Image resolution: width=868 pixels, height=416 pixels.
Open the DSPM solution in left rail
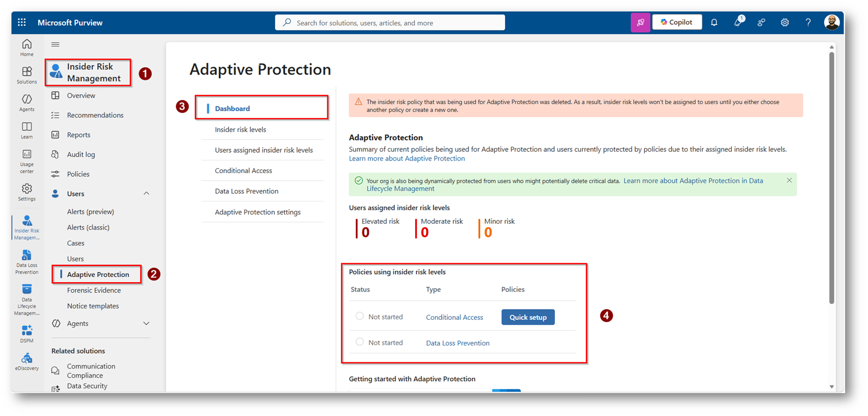(x=27, y=334)
